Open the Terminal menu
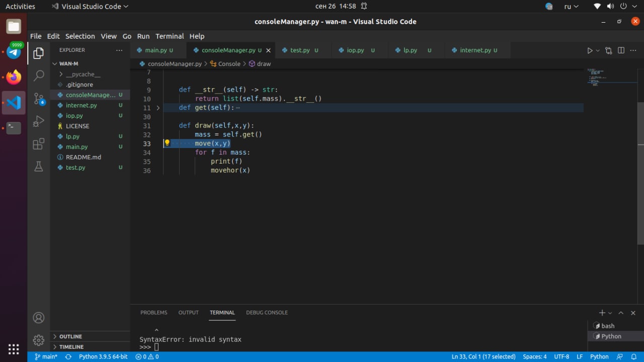This screenshot has width=644, height=362. [x=170, y=36]
